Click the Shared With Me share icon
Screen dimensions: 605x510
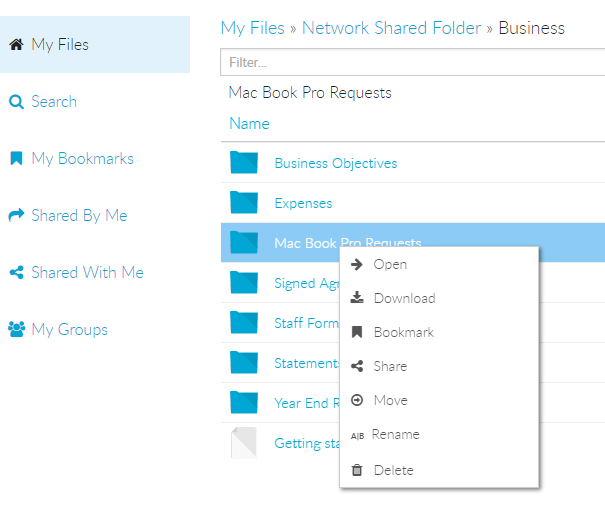(17, 272)
